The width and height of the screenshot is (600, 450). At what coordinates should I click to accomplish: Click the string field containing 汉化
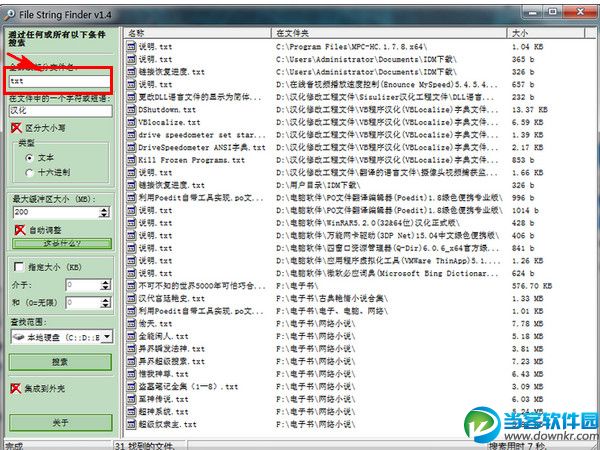(60, 111)
